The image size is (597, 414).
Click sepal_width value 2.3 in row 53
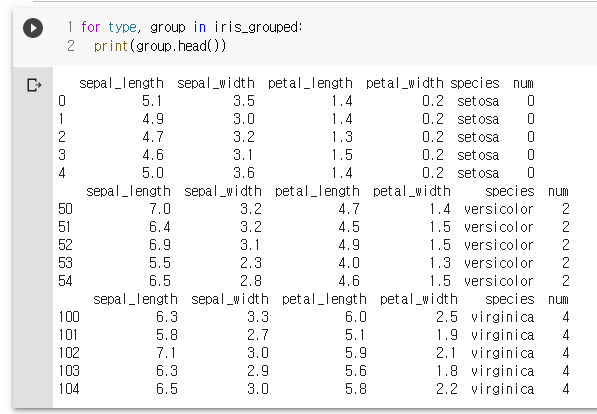tap(251, 263)
